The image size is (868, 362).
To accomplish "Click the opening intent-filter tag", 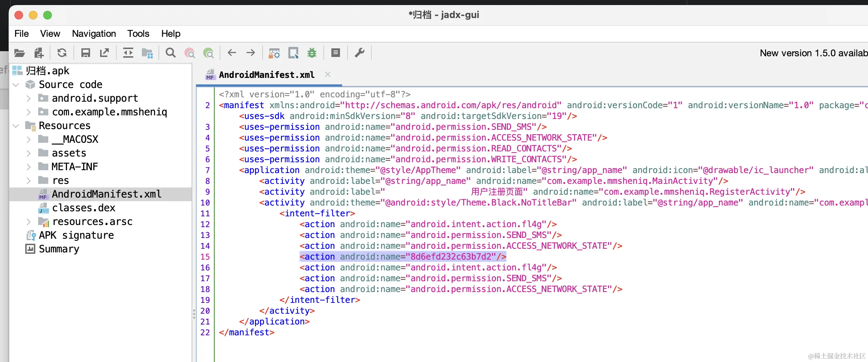I will pyautogui.click(x=317, y=213).
